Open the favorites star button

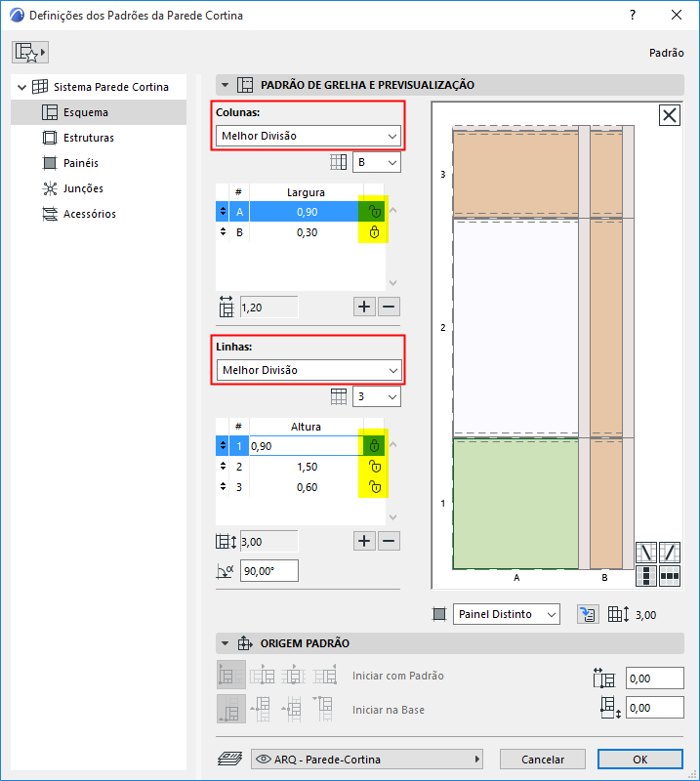pos(30,53)
